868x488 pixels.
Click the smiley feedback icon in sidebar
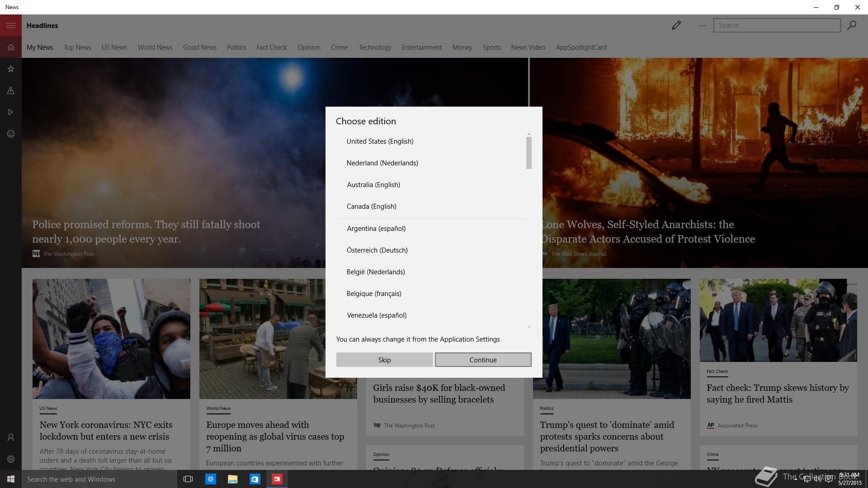coord(11,134)
